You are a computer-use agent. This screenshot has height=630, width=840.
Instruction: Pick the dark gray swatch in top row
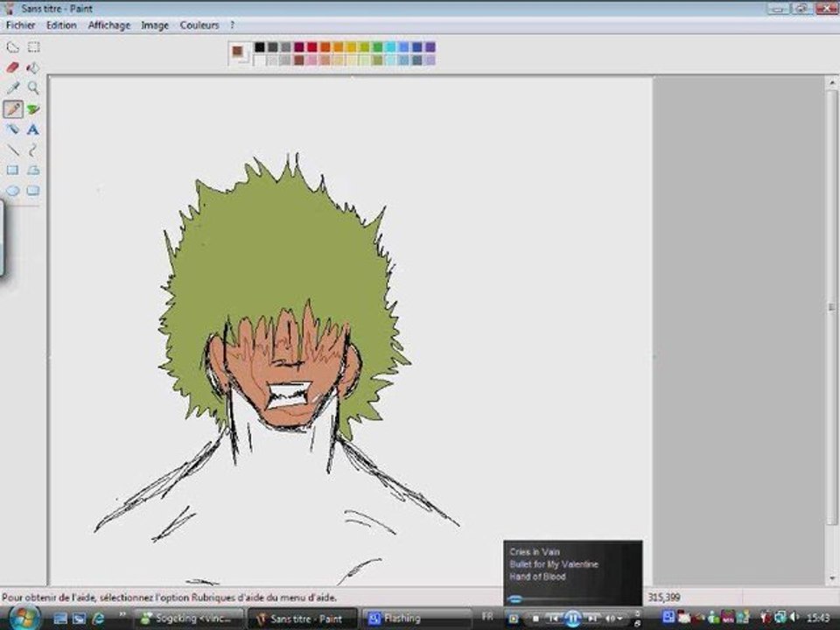click(273, 47)
